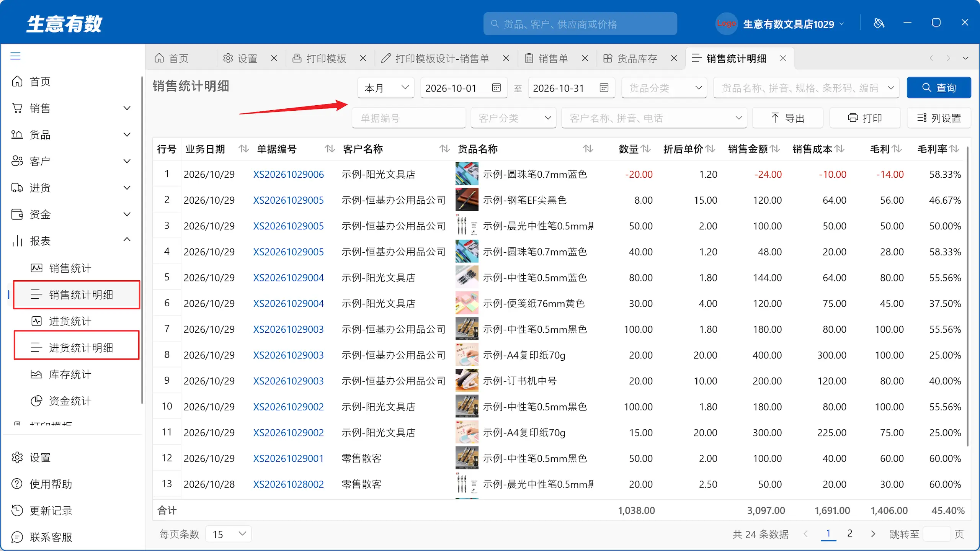
Task: Expand the 客户 sidebar menu
Action: (127, 161)
